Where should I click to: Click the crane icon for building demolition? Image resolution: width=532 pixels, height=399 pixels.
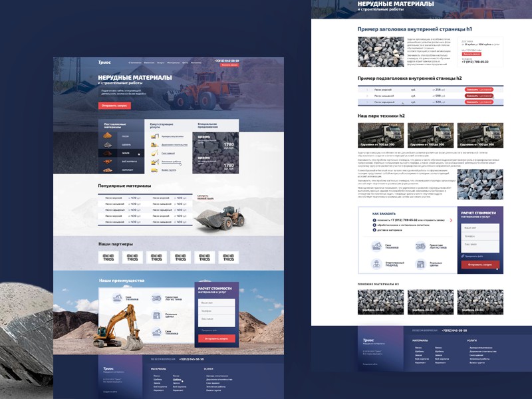[x=155, y=153]
